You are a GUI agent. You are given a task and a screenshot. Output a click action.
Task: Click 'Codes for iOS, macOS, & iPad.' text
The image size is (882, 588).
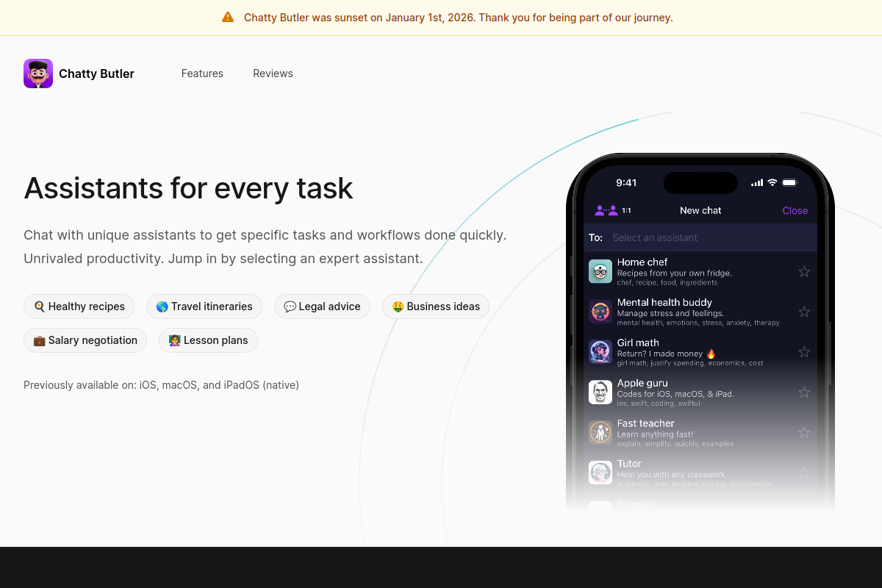tap(675, 394)
